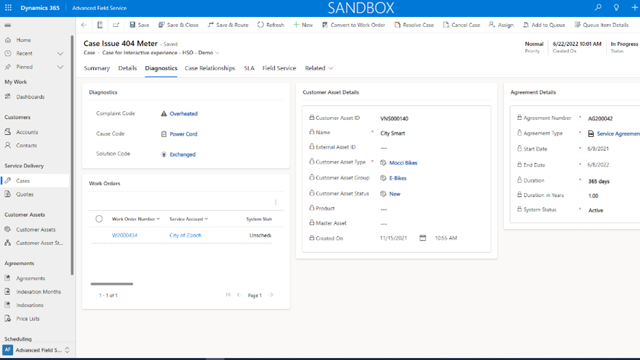Open the Power Cord cause code link
This screenshot has height=360, width=640.
[x=183, y=134]
